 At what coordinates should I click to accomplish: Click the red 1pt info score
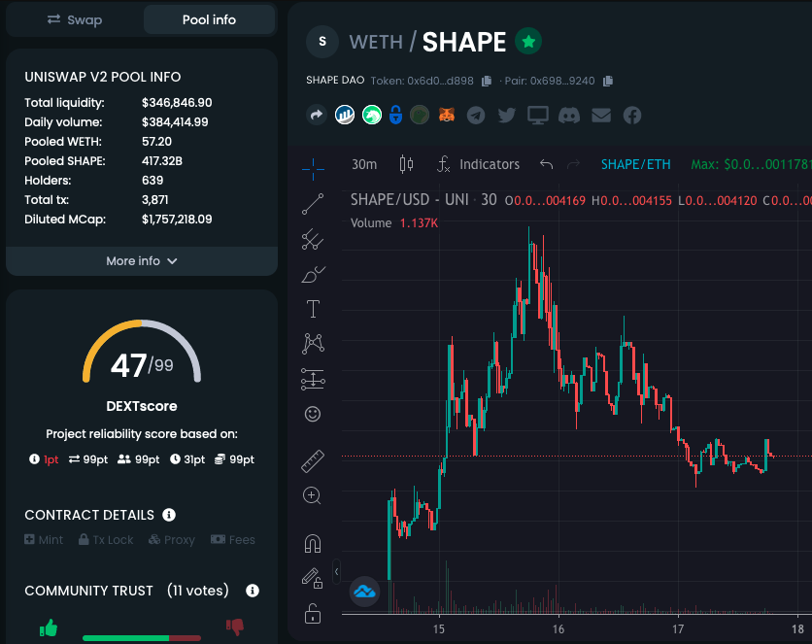pyautogui.click(x=44, y=459)
